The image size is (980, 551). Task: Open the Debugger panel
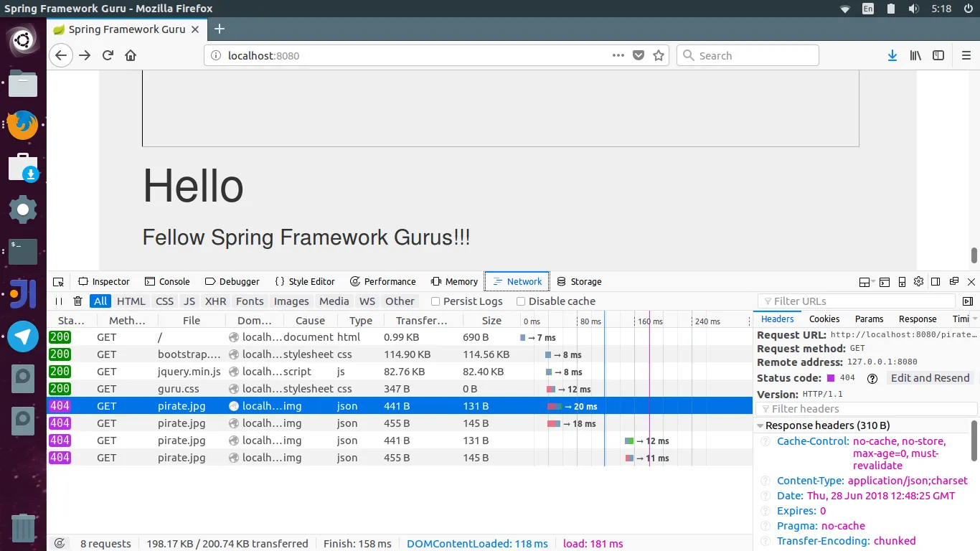click(x=232, y=282)
